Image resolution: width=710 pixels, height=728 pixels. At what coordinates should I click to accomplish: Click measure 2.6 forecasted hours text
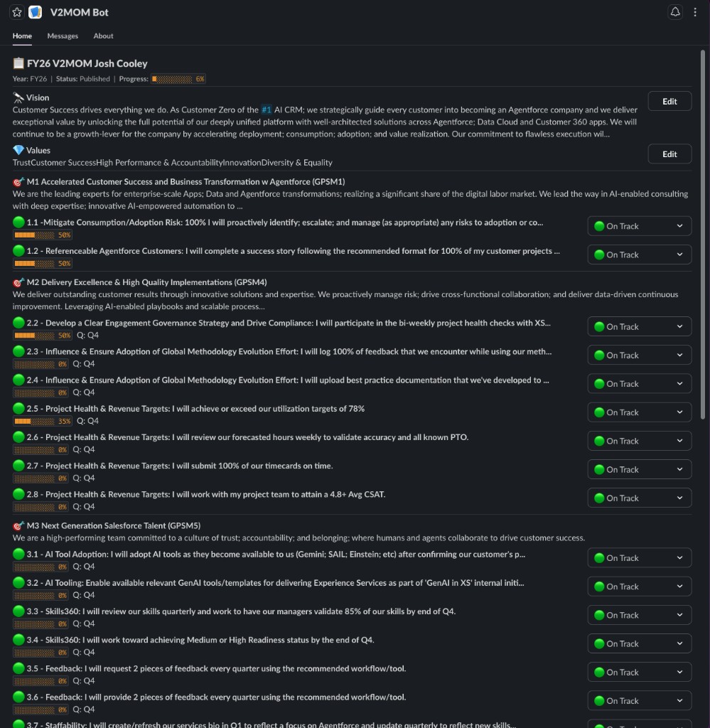(x=247, y=437)
